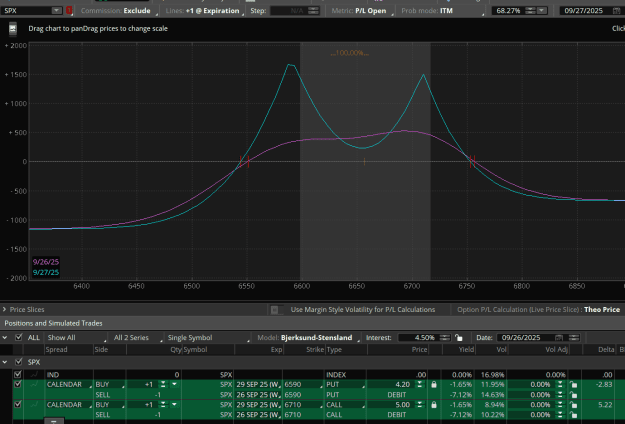
Task: Toggle Vol Adj unlock icon for 8.94% vol row
Action: [x=573, y=405]
